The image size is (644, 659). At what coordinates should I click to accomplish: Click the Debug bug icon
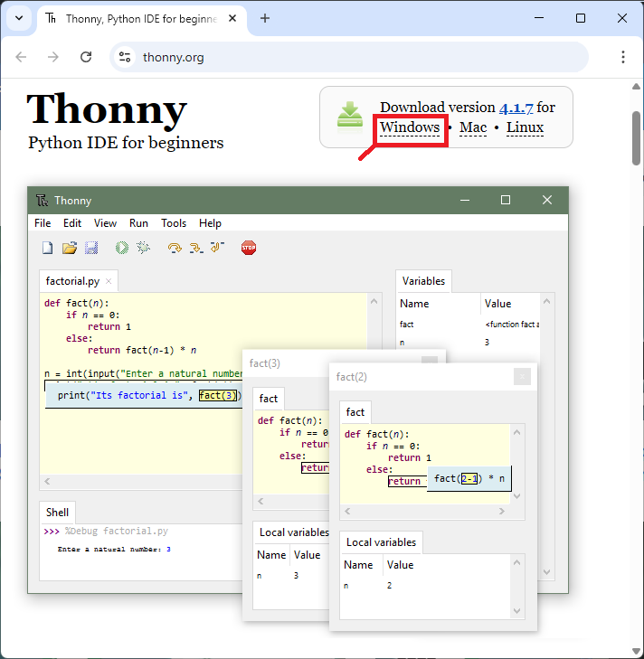(x=143, y=248)
